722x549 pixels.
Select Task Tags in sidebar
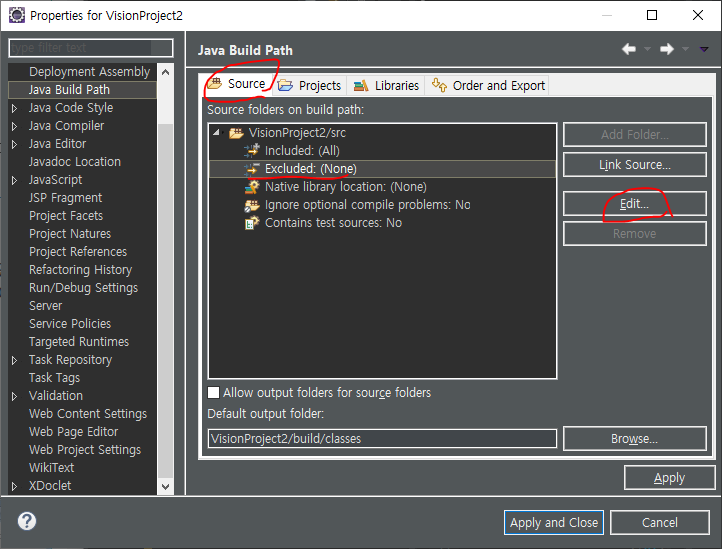point(54,378)
